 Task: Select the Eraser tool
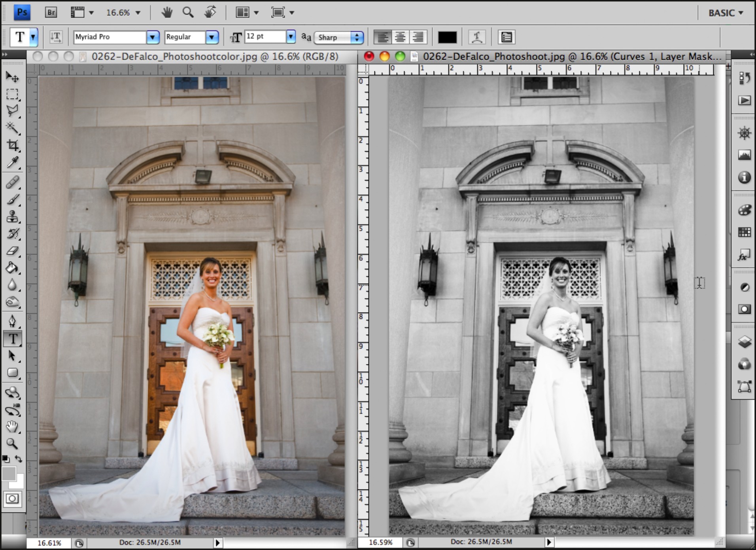[12, 250]
